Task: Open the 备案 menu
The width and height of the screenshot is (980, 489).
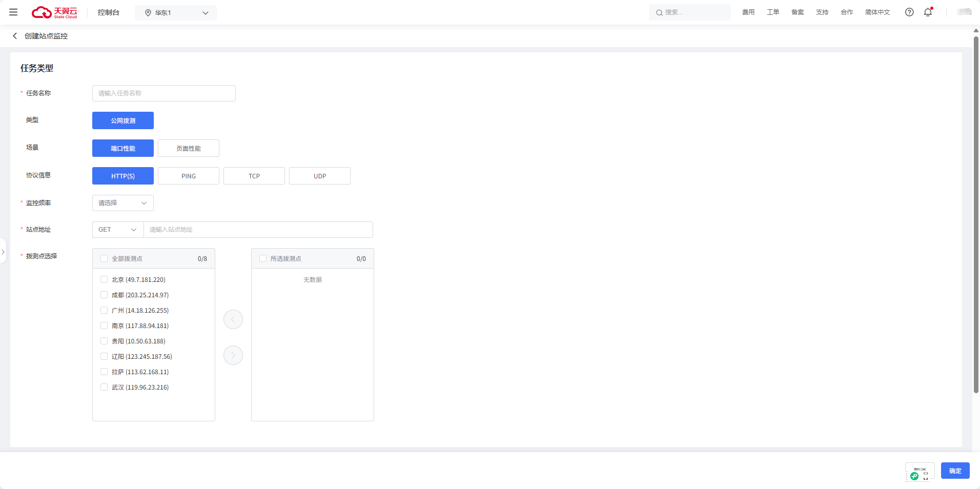Action: pyautogui.click(x=798, y=12)
